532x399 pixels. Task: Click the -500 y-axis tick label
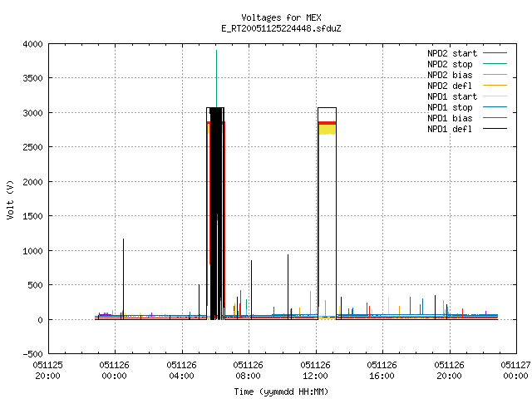point(33,354)
